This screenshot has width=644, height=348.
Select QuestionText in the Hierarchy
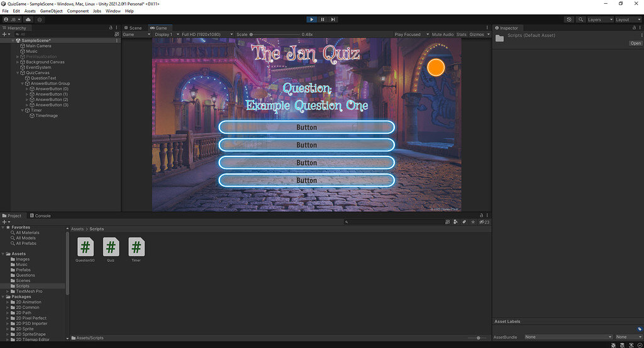click(x=43, y=78)
